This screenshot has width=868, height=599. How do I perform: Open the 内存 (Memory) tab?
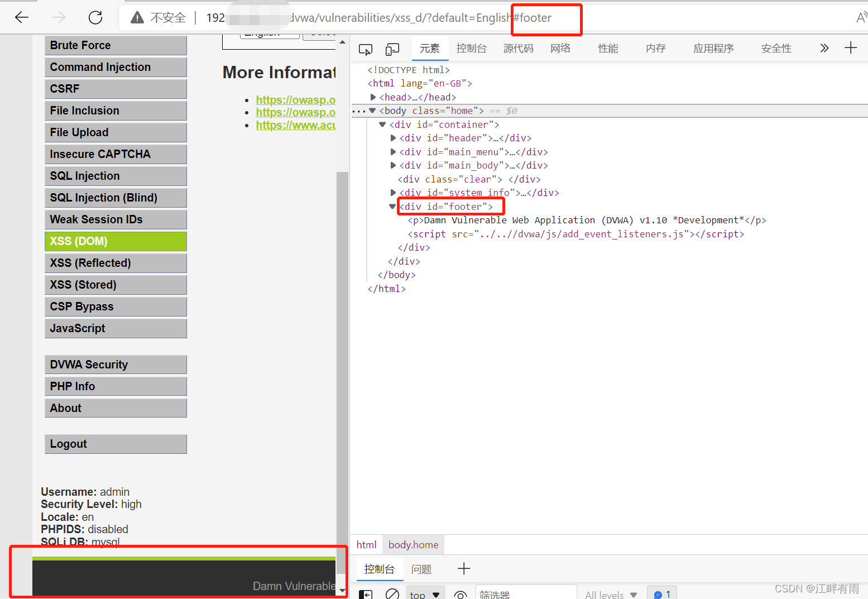[656, 49]
